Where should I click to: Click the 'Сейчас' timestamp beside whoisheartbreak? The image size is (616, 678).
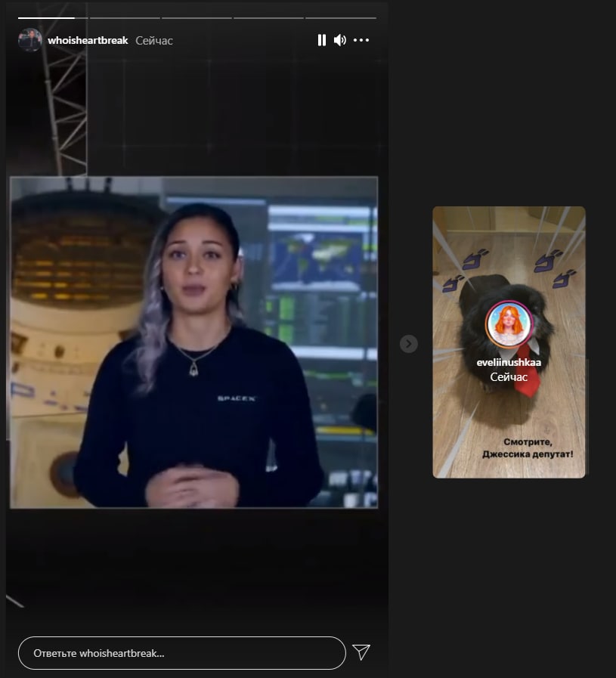tap(154, 41)
